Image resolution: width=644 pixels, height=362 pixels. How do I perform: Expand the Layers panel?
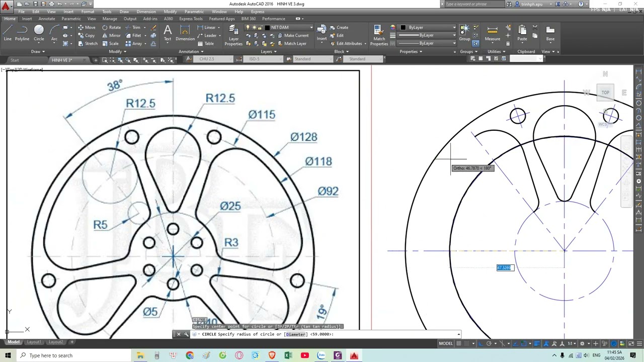click(x=269, y=51)
